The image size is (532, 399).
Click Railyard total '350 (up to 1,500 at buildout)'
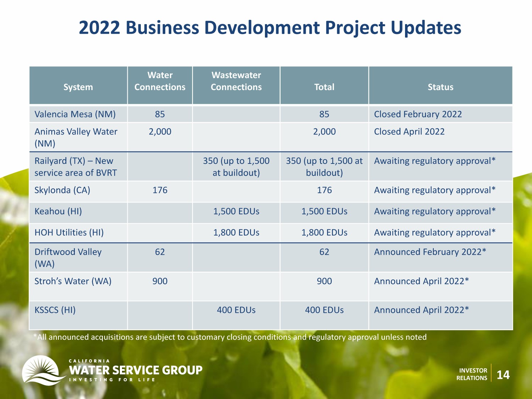(324, 167)
